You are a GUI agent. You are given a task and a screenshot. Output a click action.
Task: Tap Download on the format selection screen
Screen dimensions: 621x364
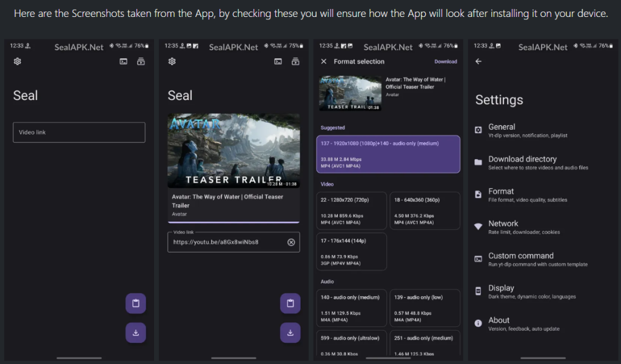[446, 61]
